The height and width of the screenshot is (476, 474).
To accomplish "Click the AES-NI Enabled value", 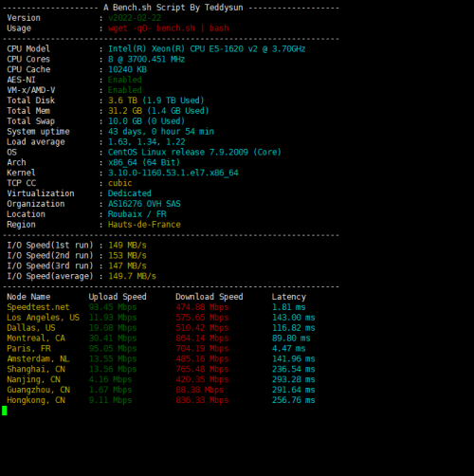I will (x=125, y=80).
